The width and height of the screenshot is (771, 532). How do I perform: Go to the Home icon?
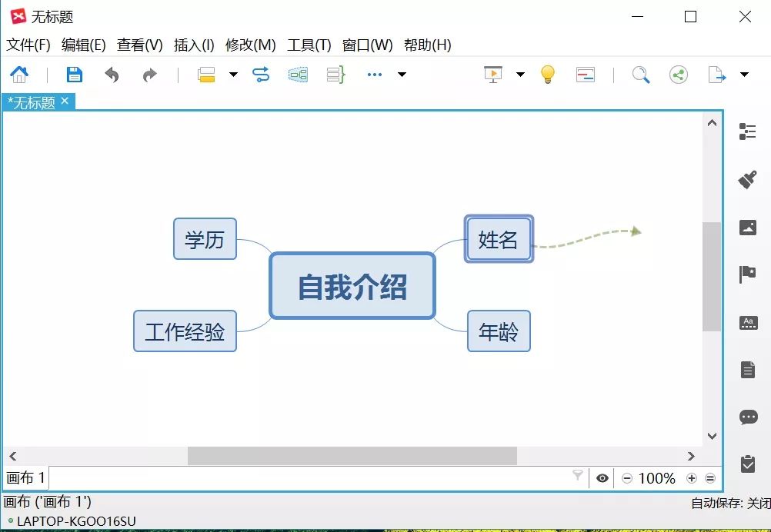point(19,75)
